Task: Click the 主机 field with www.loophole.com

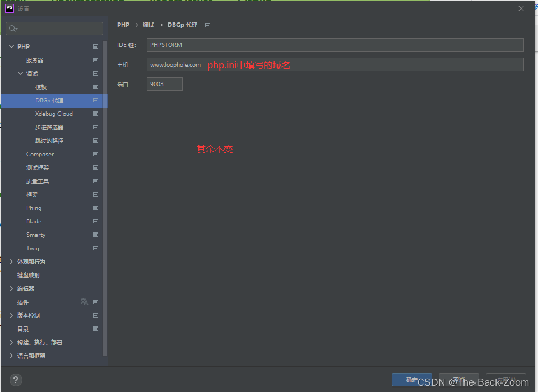Action: coord(335,64)
